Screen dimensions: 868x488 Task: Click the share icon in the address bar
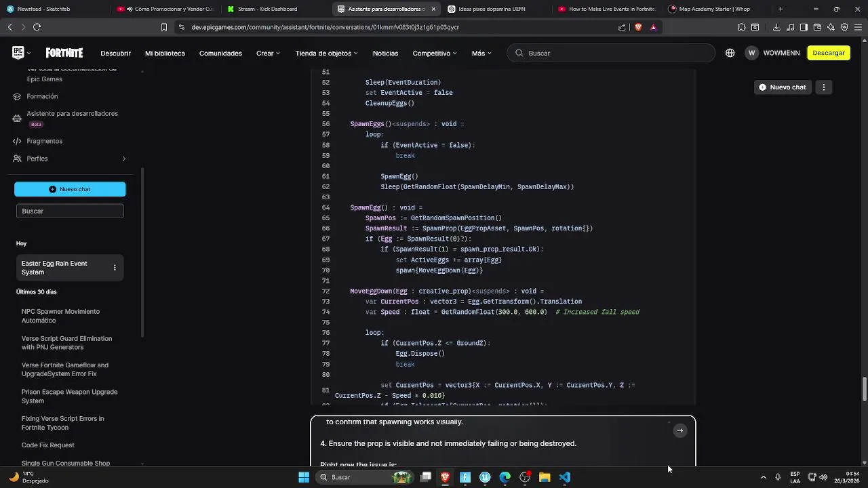pos(622,27)
